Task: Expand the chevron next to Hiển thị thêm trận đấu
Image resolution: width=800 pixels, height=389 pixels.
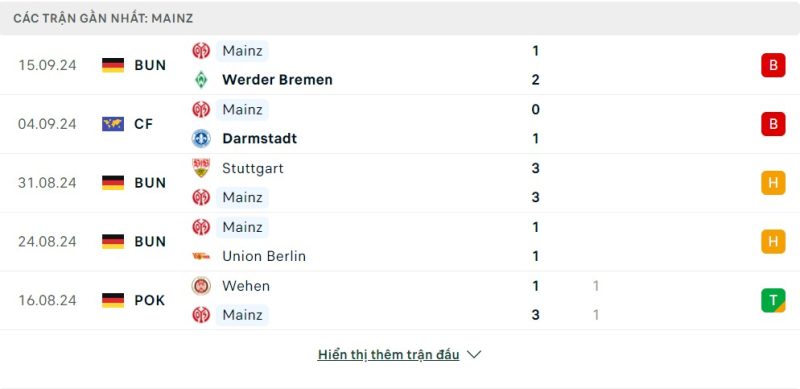Action: (474, 354)
